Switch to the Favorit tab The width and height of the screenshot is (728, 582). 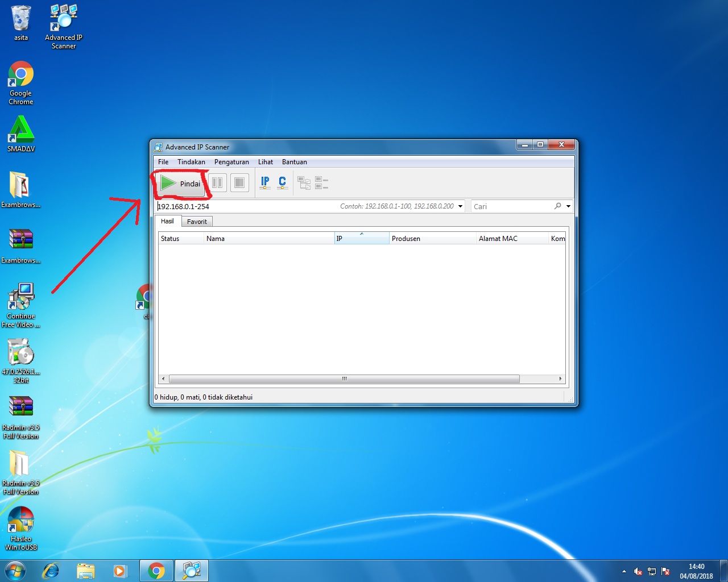coord(197,222)
